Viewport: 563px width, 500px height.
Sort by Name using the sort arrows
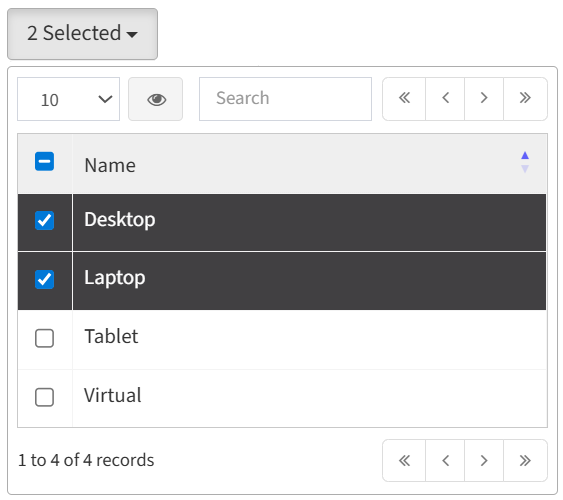click(x=525, y=162)
